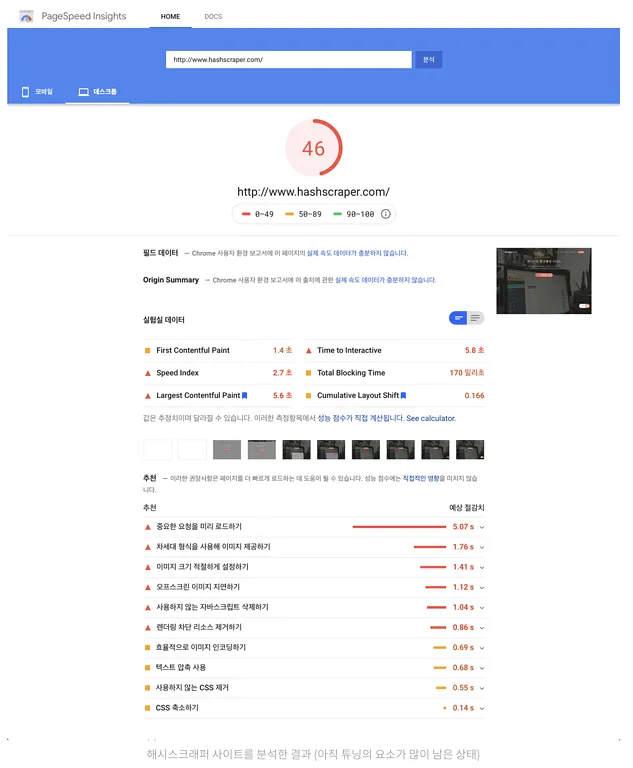Expand the 0.68 s text compression row
This screenshot has height=768, width=633.
pos(482,668)
